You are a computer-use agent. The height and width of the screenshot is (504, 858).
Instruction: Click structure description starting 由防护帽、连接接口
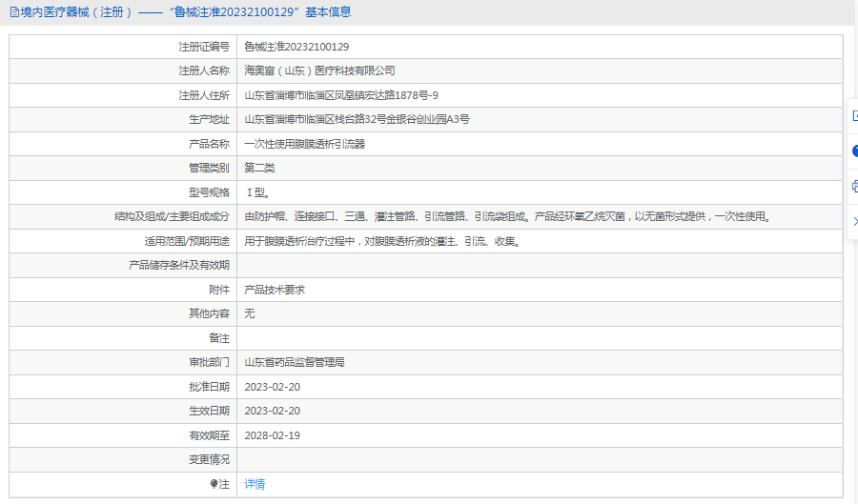pyautogui.click(x=508, y=216)
